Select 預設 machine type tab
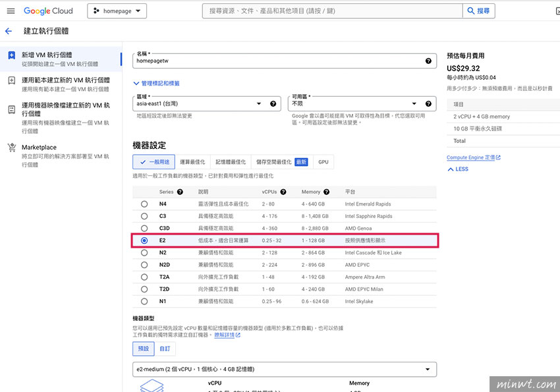This screenshot has width=560, height=392. pos(143,349)
